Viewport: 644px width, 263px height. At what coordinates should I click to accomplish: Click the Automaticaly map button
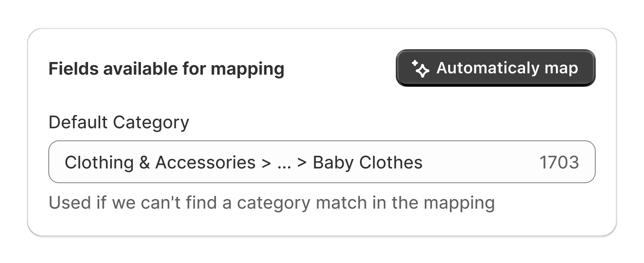495,68
